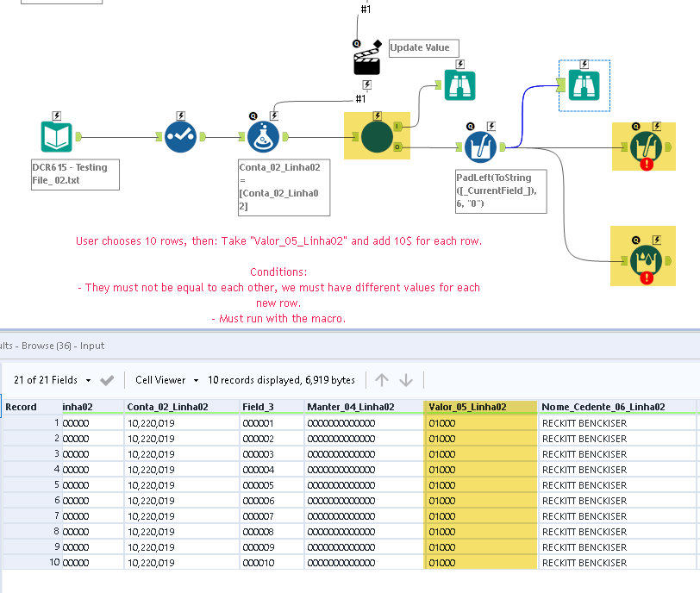700x593 pixels.
Task: Select the blue tool with white checkmark
Action: pyautogui.click(x=180, y=136)
